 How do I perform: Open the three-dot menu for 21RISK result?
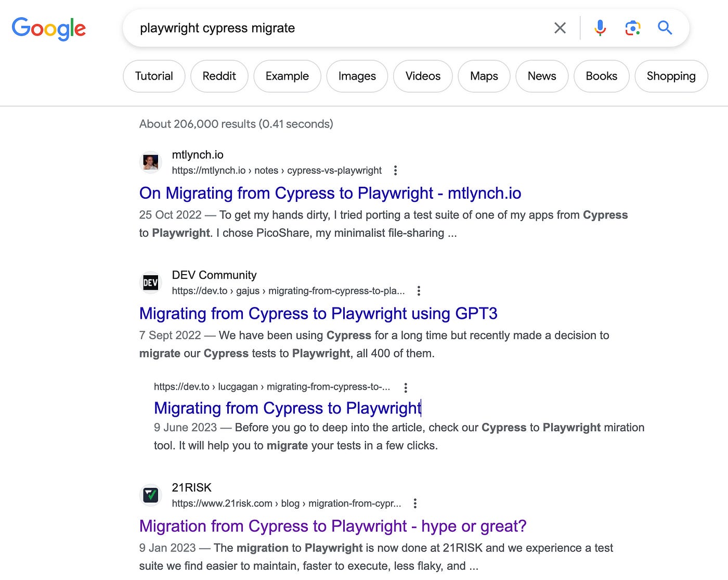[x=415, y=504]
